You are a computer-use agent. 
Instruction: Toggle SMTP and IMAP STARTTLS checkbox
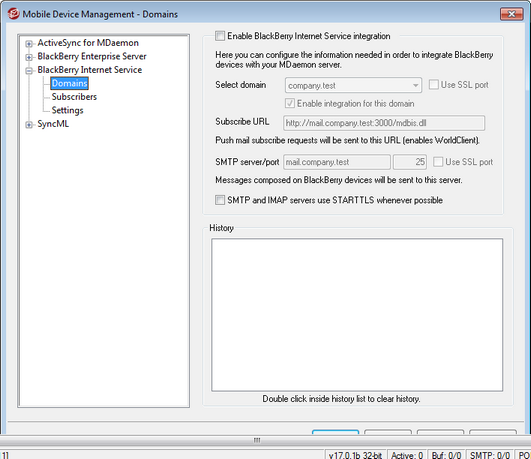[x=220, y=200]
